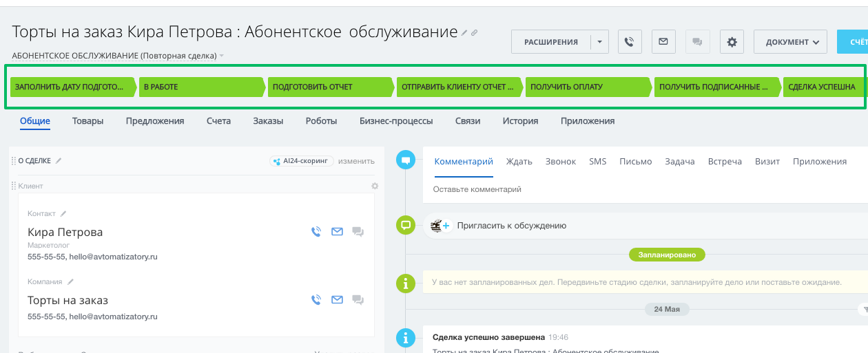Expand the Абонентское обслуживание pipeline selector
This screenshot has height=353, width=868.
point(222,56)
